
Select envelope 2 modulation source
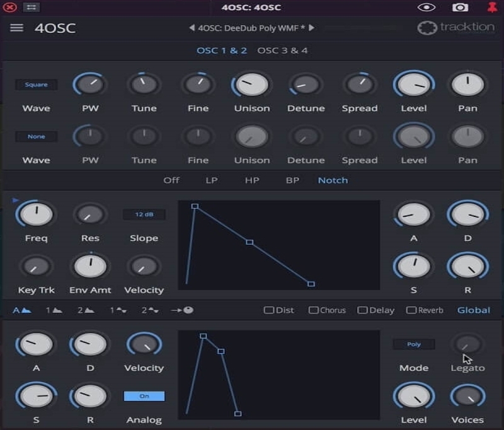pos(86,310)
